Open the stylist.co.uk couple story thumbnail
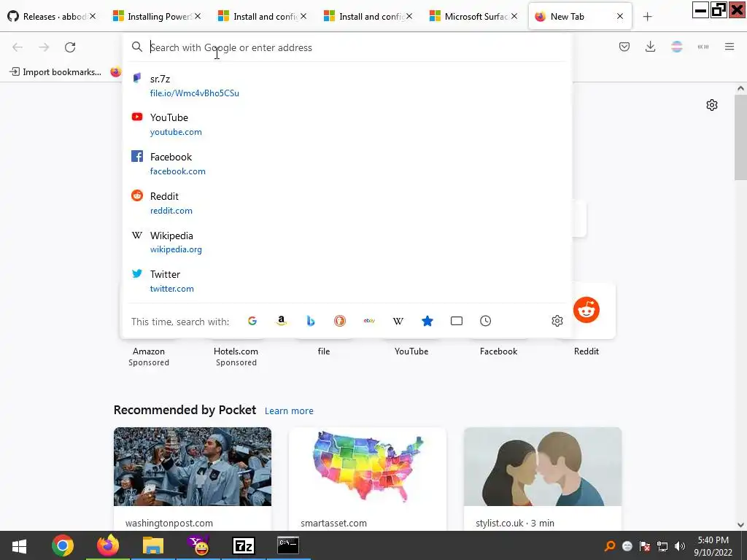 [543, 467]
